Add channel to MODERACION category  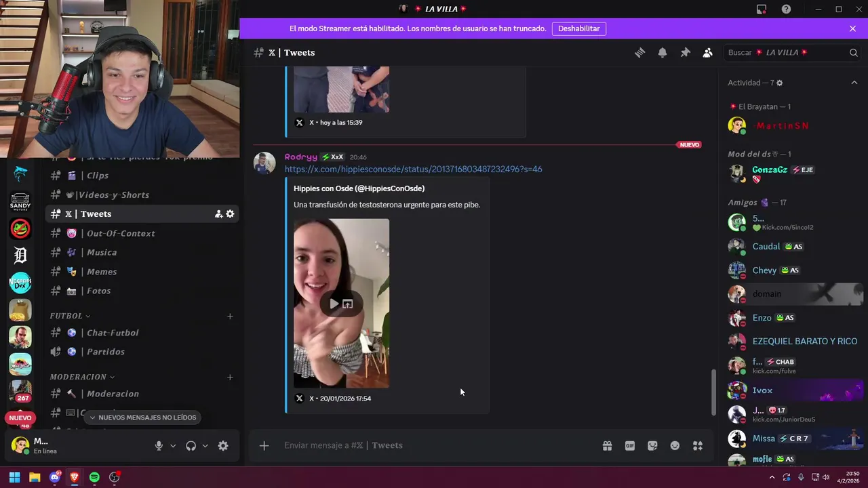[x=230, y=377]
